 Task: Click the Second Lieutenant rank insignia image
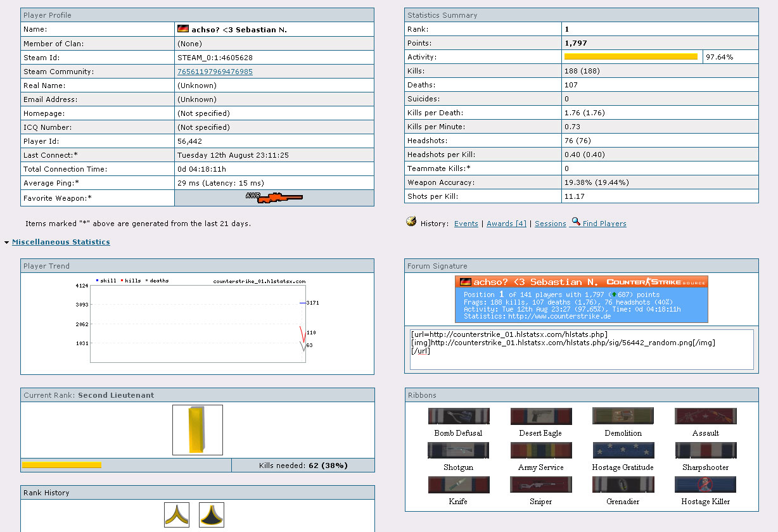198,430
